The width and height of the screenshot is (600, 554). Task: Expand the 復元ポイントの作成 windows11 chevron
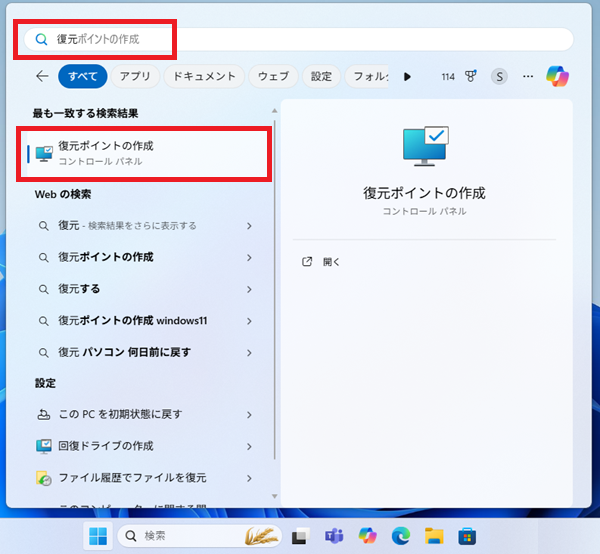pyautogui.click(x=249, y=321)
